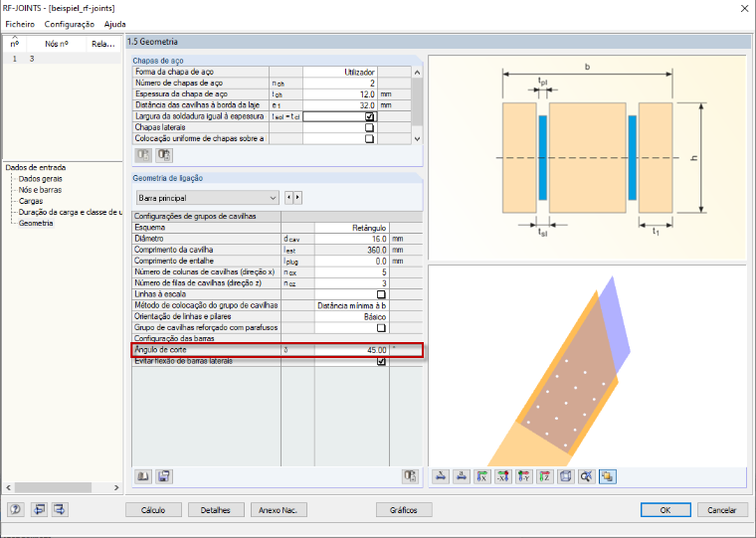
Task: Select row 1 in the connection list
Action: point(62,59)
